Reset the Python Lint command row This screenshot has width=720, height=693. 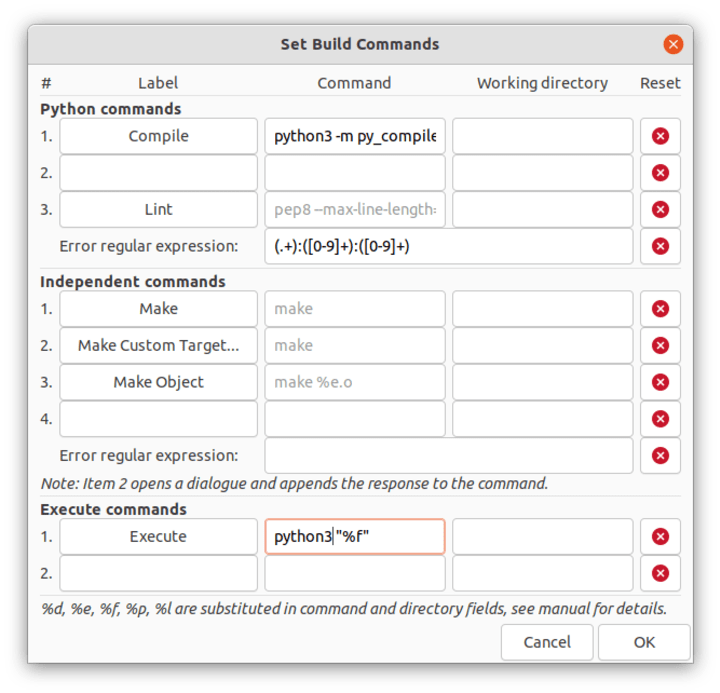[660, 209]
